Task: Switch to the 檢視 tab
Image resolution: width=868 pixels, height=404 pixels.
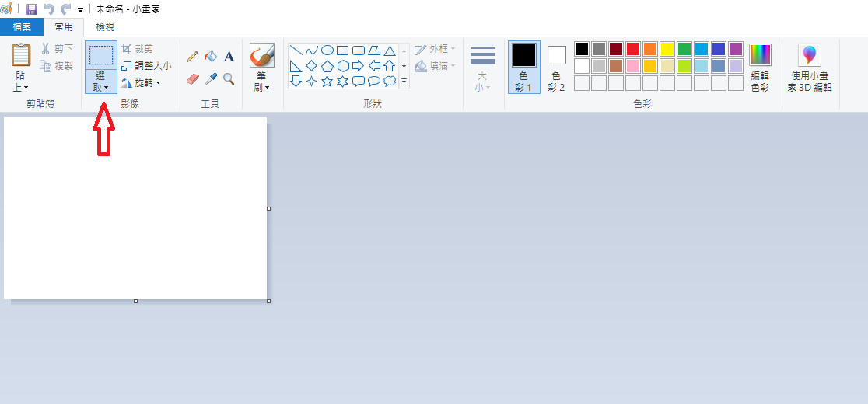Action: (104, 27)
